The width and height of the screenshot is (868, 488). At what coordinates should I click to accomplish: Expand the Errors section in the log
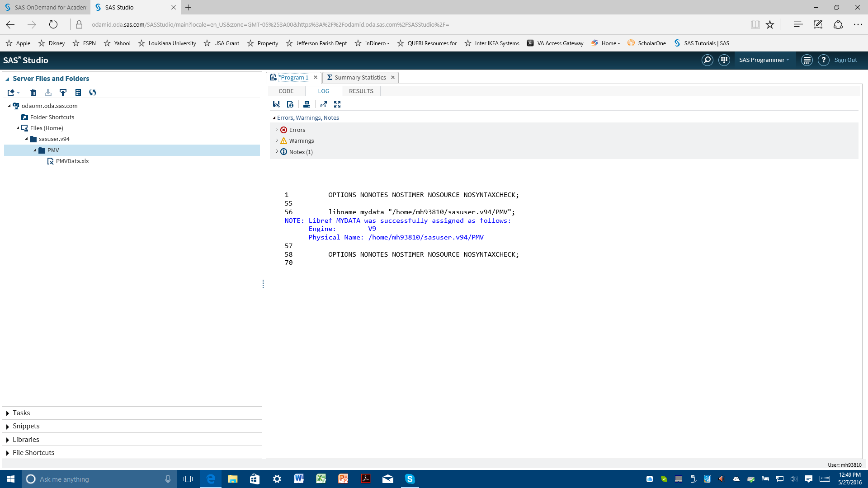[277, 130]
